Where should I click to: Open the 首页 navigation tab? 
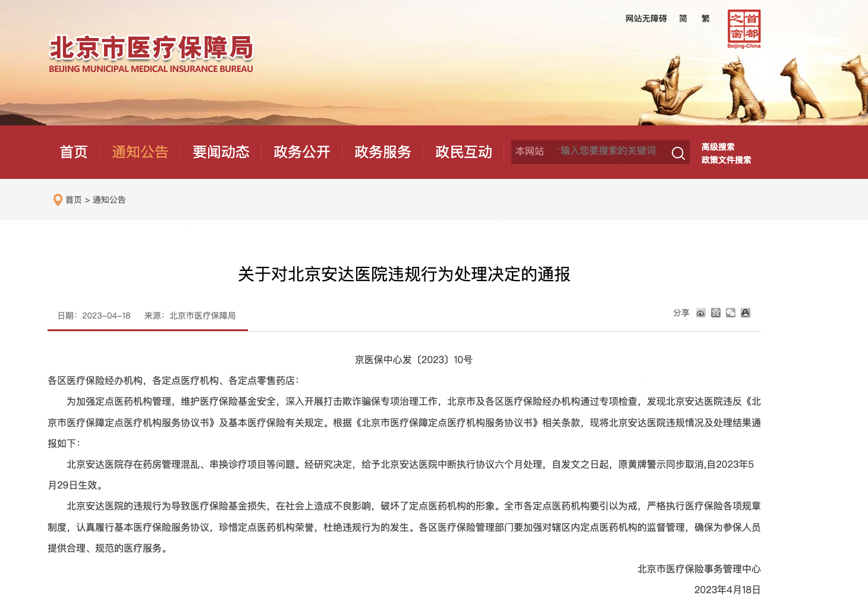[74, 152]
